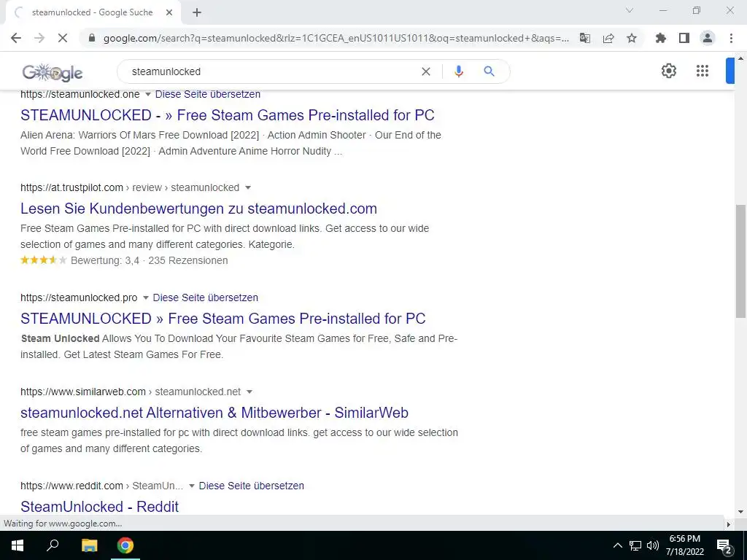Expand trustpilot result options arrow
Screen dimensions: 747x560
[248, 187]
